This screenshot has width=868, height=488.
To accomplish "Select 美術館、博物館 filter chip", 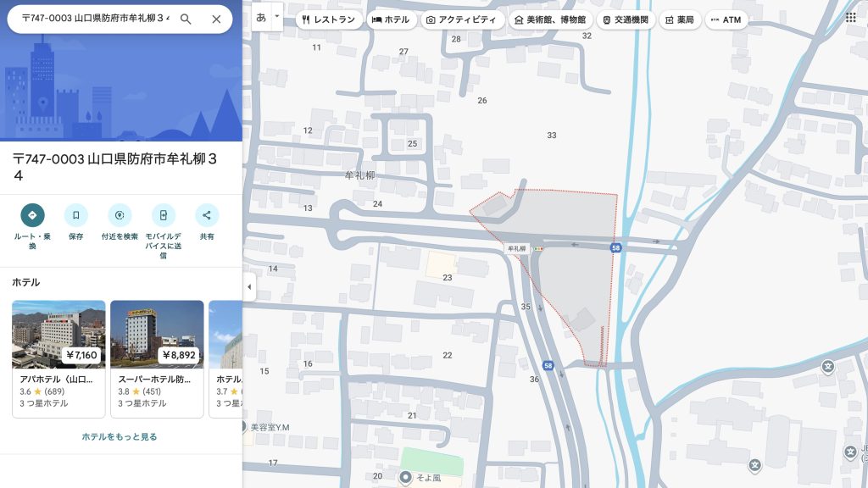I will pos(550,19).
